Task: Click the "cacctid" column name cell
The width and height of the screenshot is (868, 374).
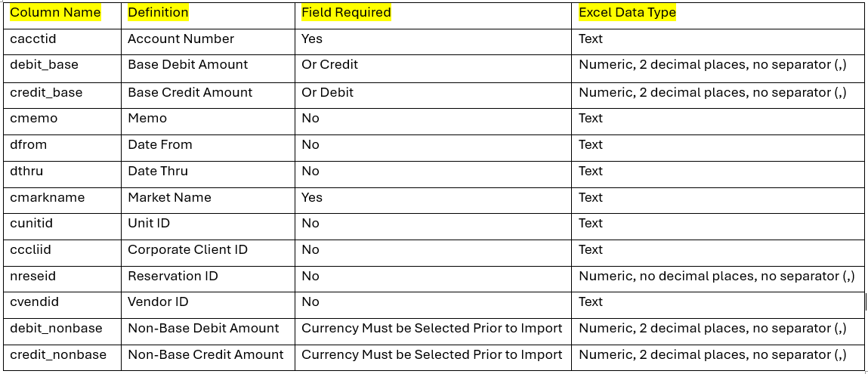Action: pos(32,39)
